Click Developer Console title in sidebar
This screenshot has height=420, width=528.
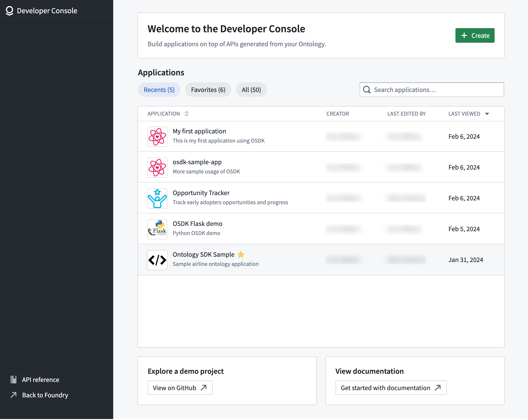point(47,11)
